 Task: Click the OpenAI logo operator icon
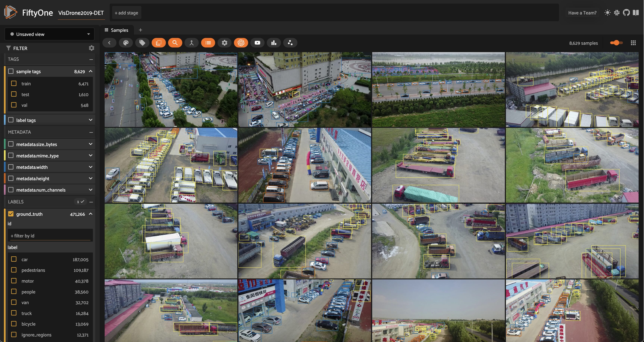click(x=241, y=43)
